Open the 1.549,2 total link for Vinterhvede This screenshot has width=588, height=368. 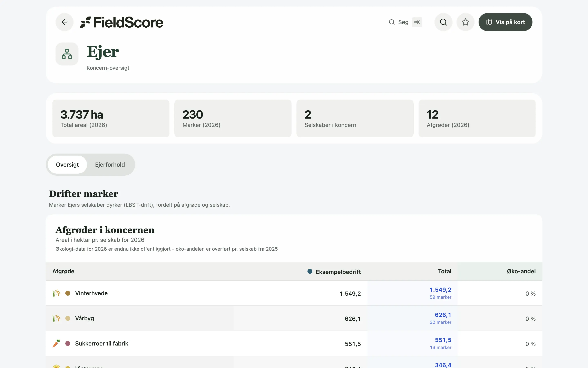440,290
